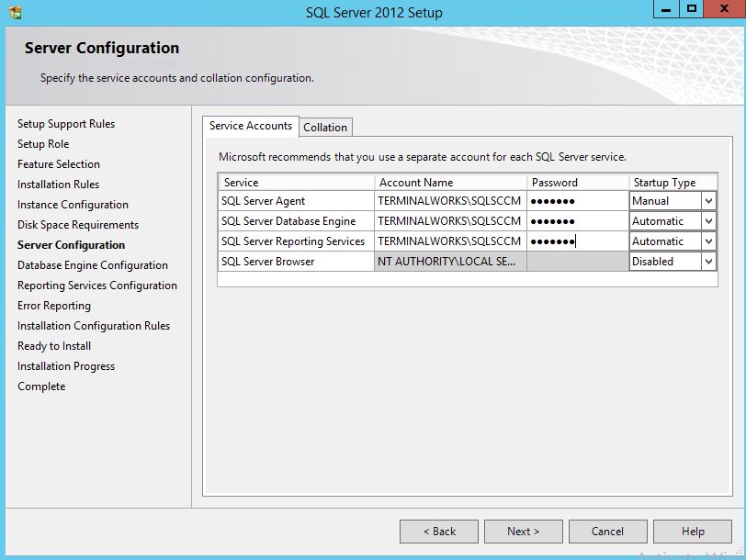Click the Service column header
The image size is (746, 560).
pos(297,183)
